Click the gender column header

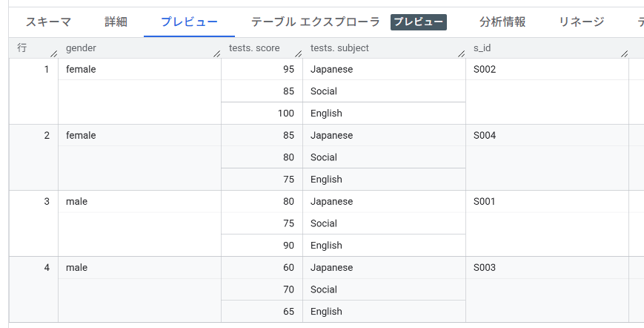[x=82, y=48]
